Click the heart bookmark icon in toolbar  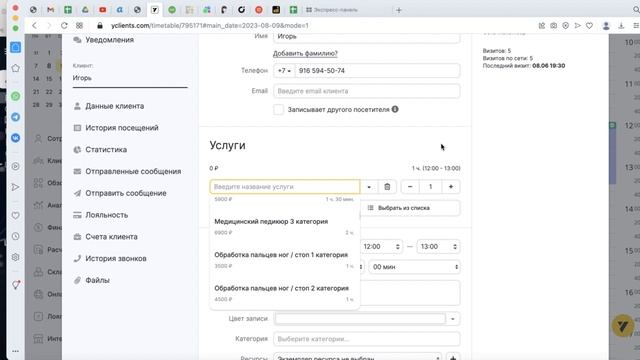click(589, 25)
